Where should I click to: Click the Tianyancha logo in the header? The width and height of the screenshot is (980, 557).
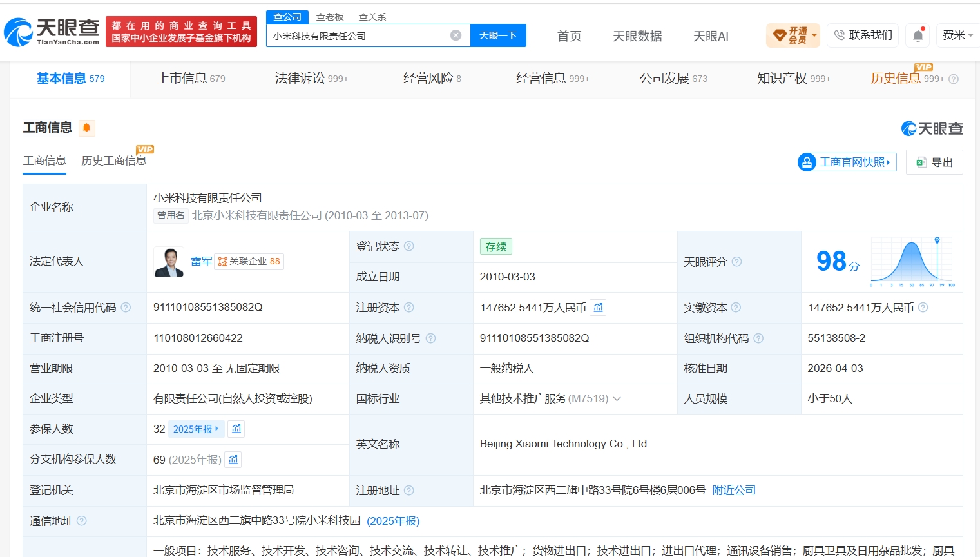[52, 32]
